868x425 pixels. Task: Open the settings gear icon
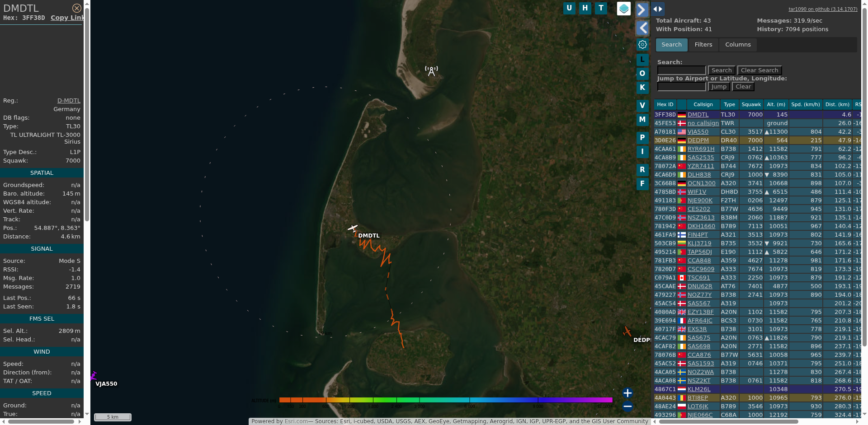pyautogui.click(x=642, y=44)
